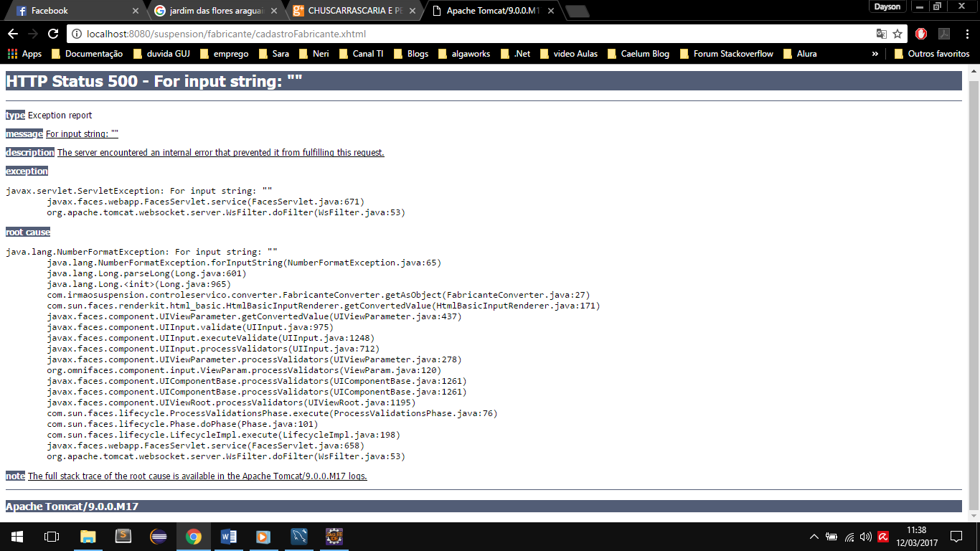The image size is (980, 551).
Task: Open the Caelum Blog bookmark folder
Action: pyautogui.click(x=638, y=54)
